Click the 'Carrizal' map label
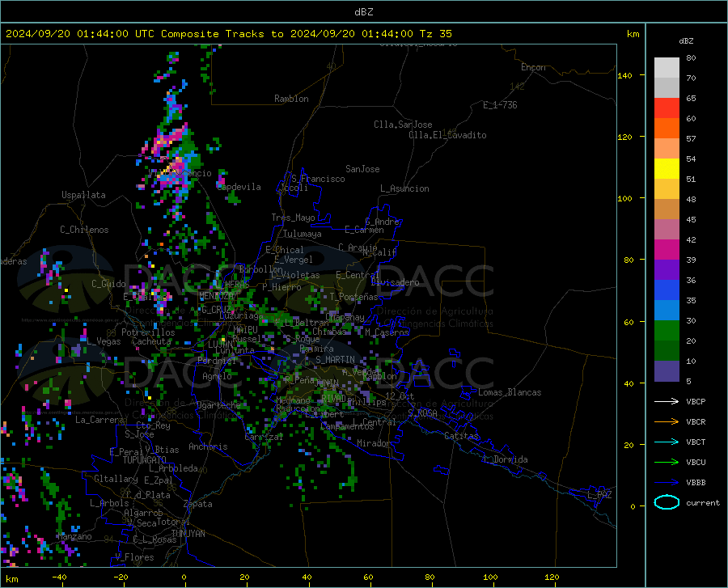Image resolution: width=728 pixels, height=588 pixels. [264, 437]
